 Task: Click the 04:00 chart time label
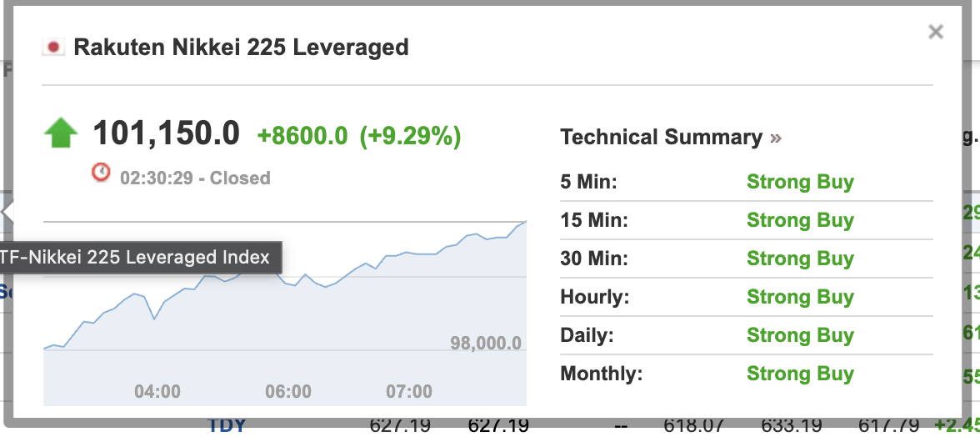pyautogui.click(x=157, y=392)
